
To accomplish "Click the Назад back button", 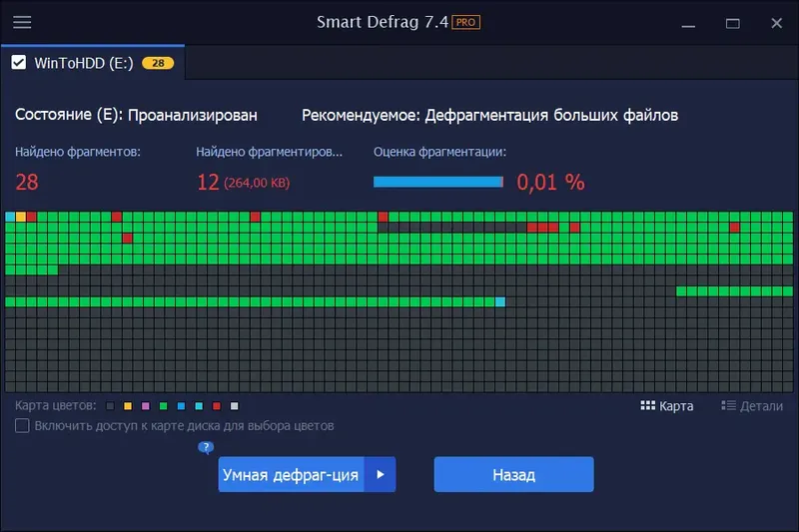I will 513,474.
